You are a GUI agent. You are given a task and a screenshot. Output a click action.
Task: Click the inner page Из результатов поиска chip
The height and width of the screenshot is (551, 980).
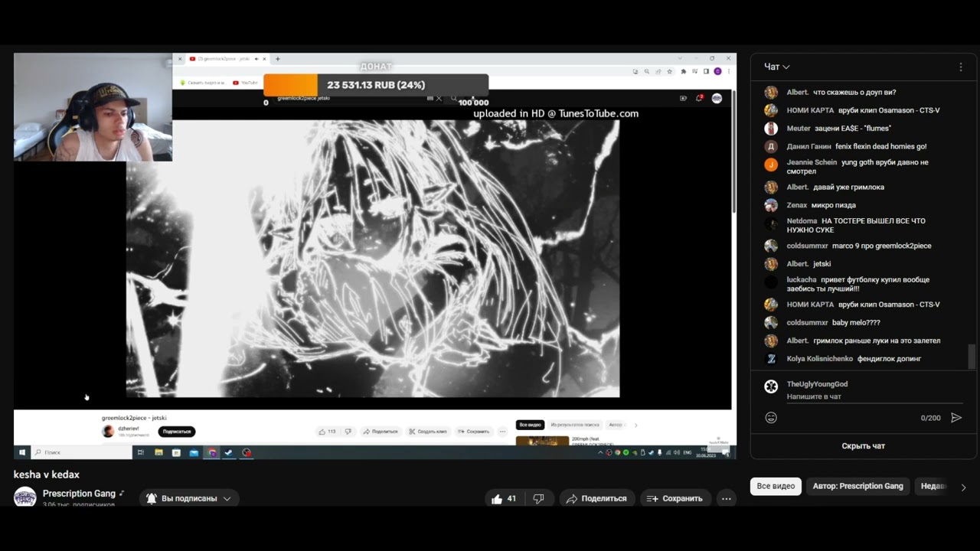point(575,425)
